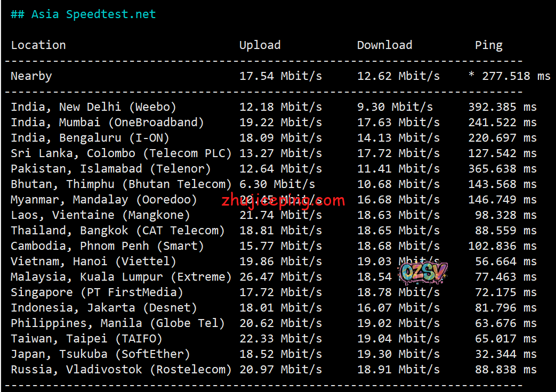The height and width of the screenshot is (392, 556).
Task: Select Pakistan, Islamabad (Telenor) row
Action: [x=111, y=169]
